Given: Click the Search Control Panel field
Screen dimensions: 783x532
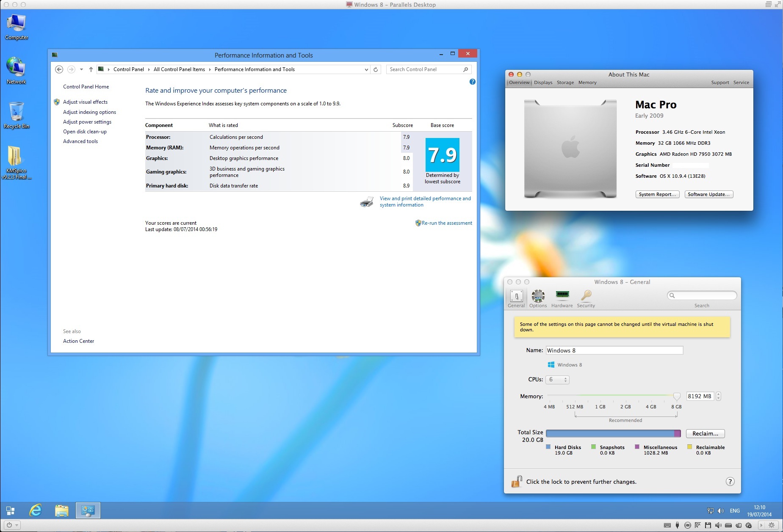Looking at the screenshot, I should [429, 69].
